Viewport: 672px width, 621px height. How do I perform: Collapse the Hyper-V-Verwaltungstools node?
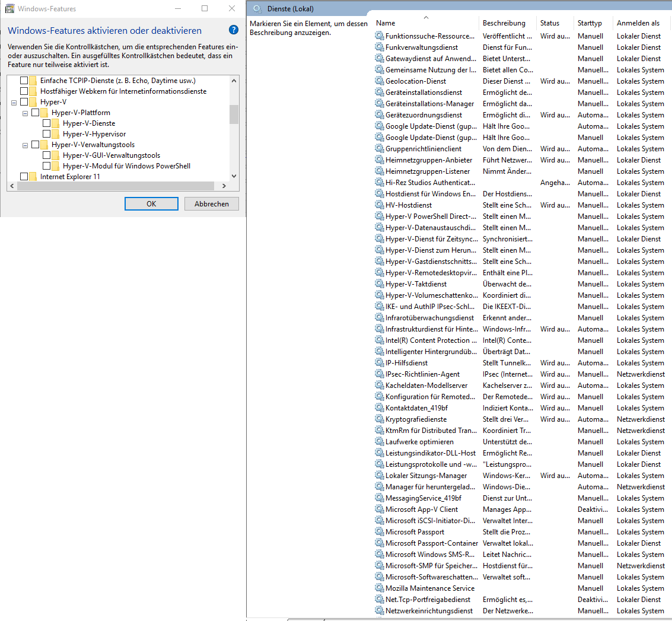coord(25,145)
